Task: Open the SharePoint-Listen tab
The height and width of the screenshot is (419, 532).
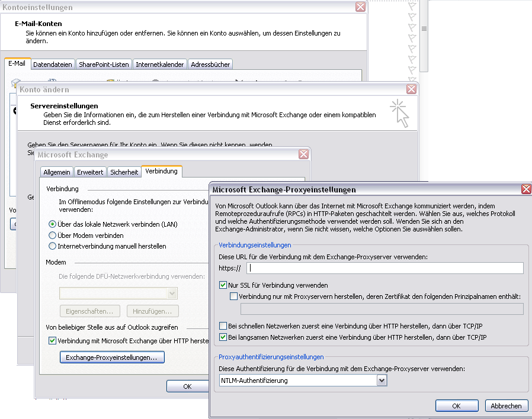Action: (x=104, y=65)
